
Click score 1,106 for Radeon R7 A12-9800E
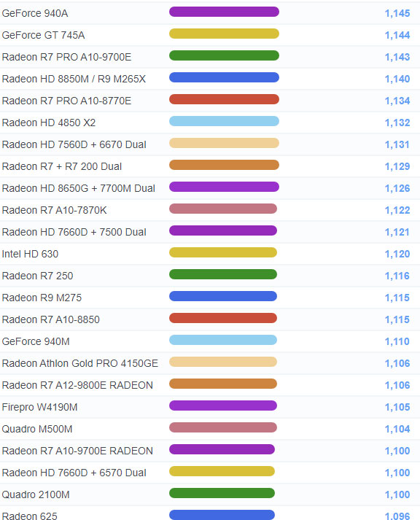397,385
